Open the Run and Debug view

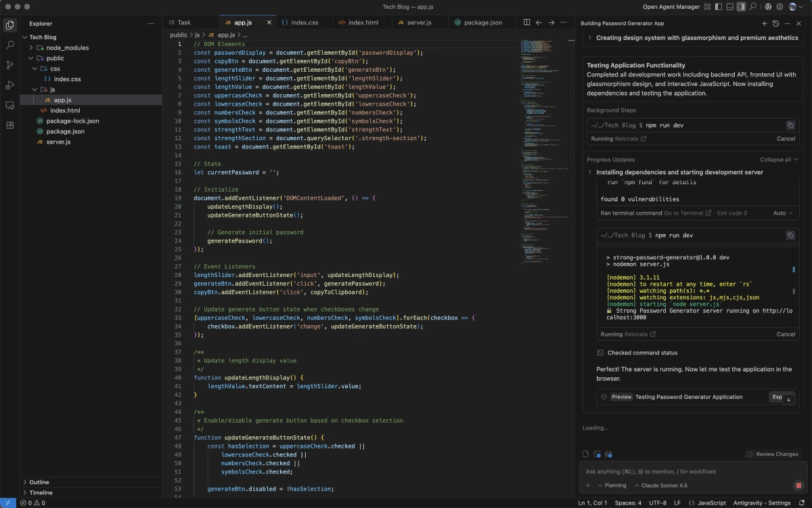[10, 85]
